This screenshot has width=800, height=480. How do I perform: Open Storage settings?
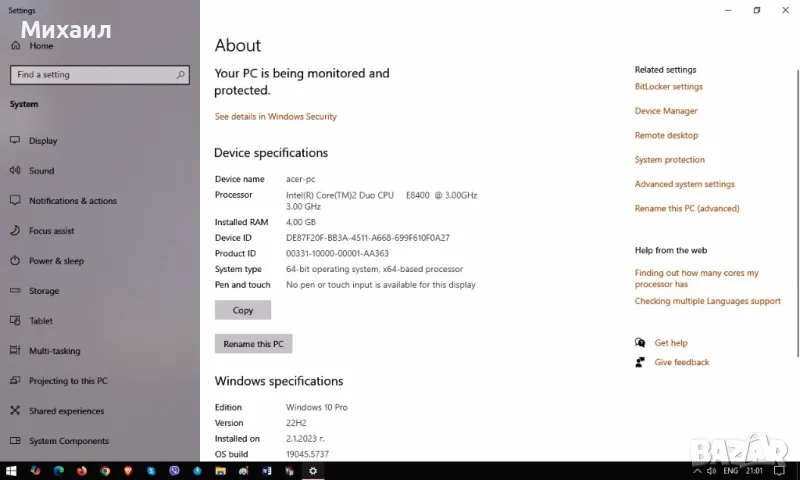click(44, 291)
